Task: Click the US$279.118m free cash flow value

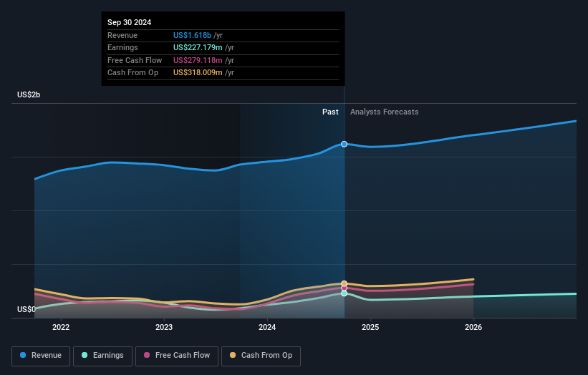Action: 198,60
